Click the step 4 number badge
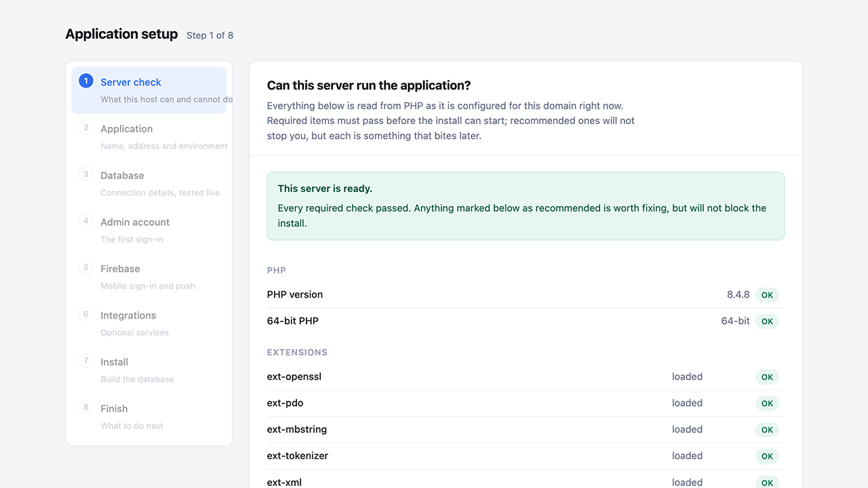The image size is (868, 488). pos(86,221)
